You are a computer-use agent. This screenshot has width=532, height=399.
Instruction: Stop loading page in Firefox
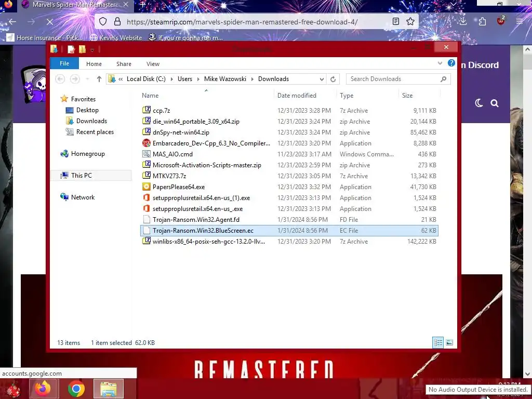[49, 22]
